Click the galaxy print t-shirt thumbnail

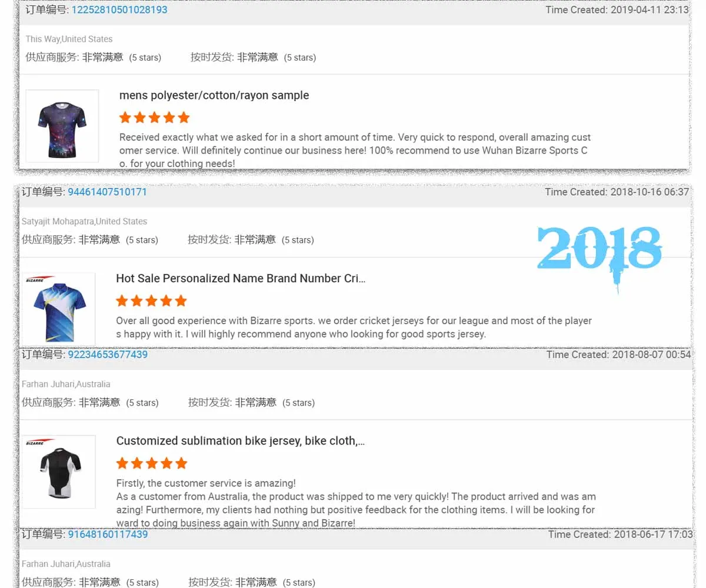tap(62, 126)
